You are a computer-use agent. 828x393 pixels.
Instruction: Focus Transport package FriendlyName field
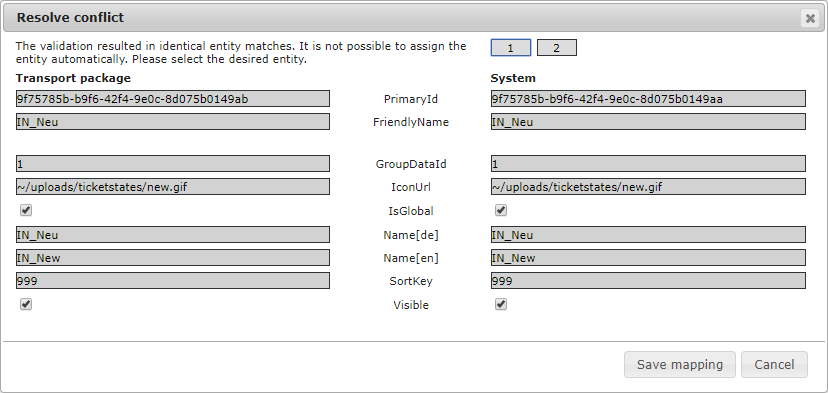point(173,121)
